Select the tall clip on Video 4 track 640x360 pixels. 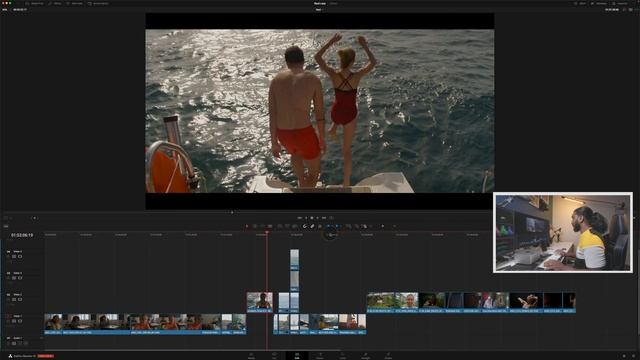pyautogui.click(x=294, y=260)
